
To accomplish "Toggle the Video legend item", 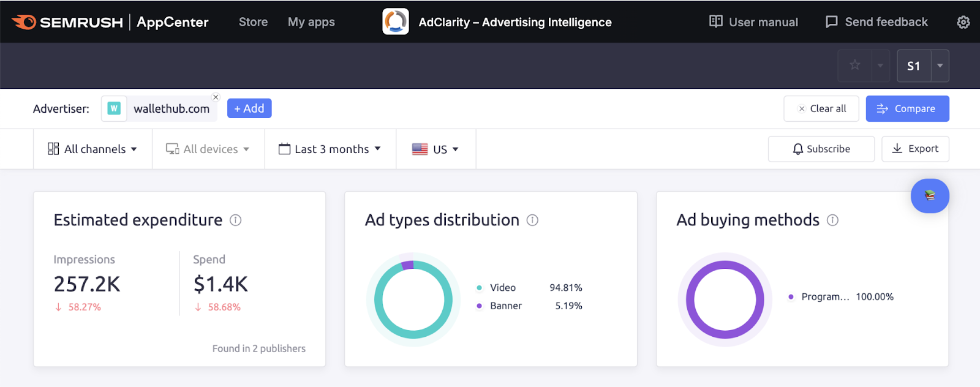I will click(x=502, y=288).
